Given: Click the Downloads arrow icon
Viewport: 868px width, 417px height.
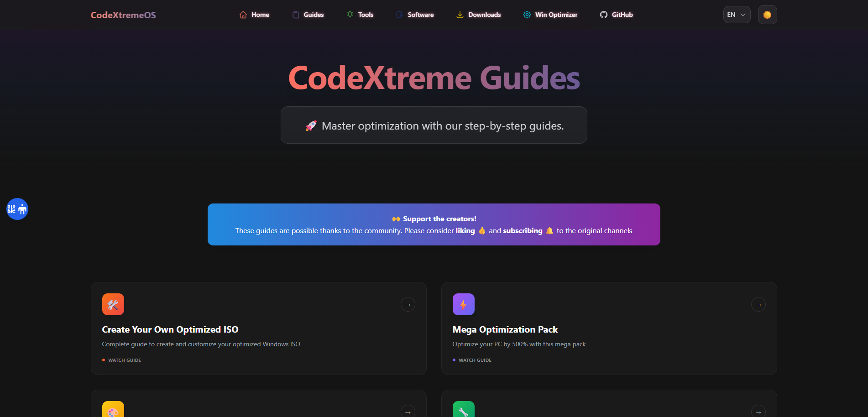Looking at the screenshot, I should (460, 15).
